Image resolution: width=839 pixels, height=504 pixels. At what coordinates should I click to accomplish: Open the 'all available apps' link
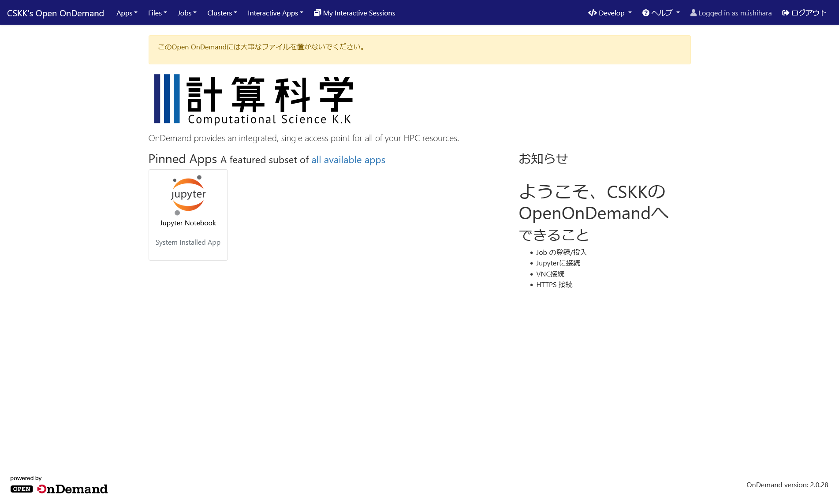coord(348,160)
